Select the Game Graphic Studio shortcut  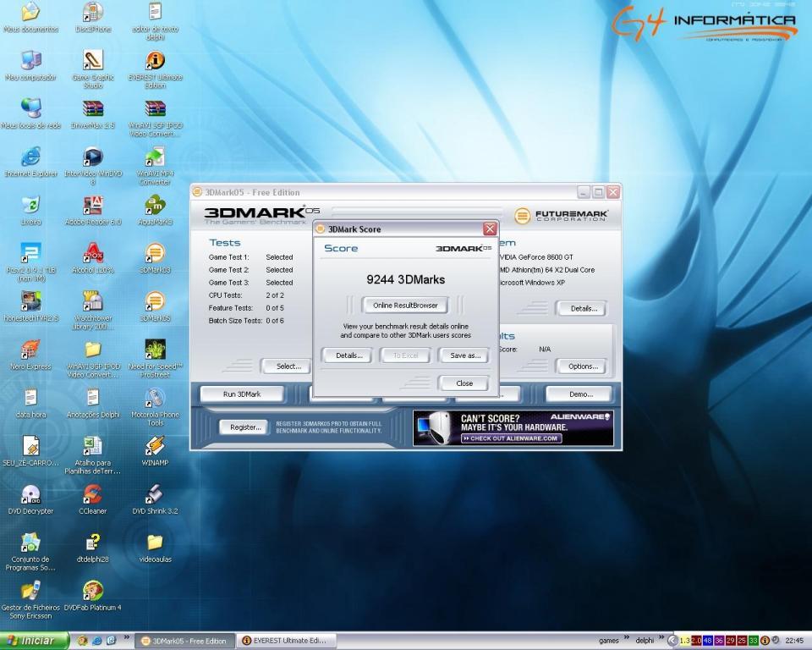93,69
